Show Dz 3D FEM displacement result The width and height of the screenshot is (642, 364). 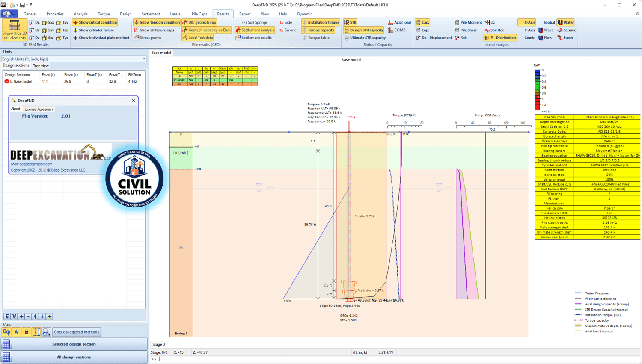[34, 38]
